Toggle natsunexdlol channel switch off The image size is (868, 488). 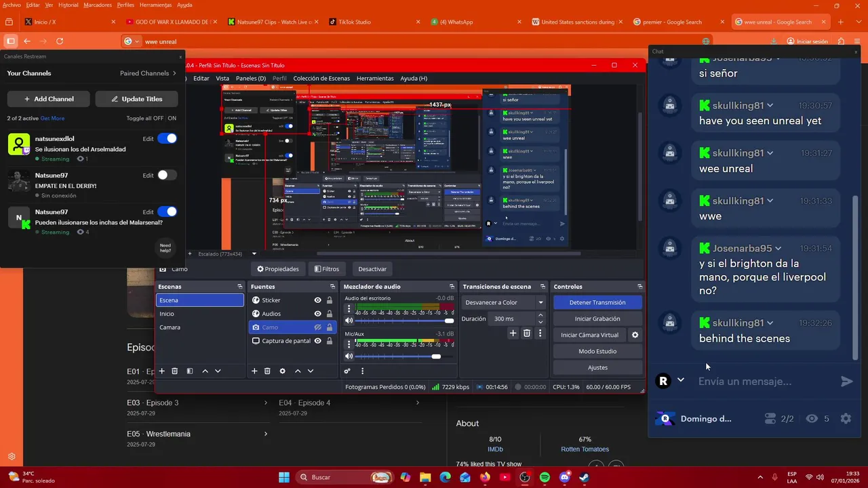[x=167, y=138]
